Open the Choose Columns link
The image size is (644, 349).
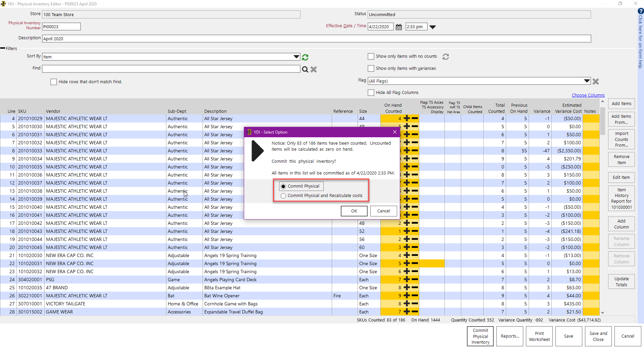(x=588, y=95)
